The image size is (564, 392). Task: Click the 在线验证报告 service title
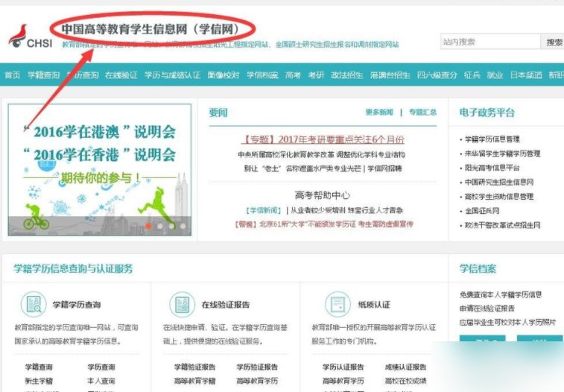(226, 305)
